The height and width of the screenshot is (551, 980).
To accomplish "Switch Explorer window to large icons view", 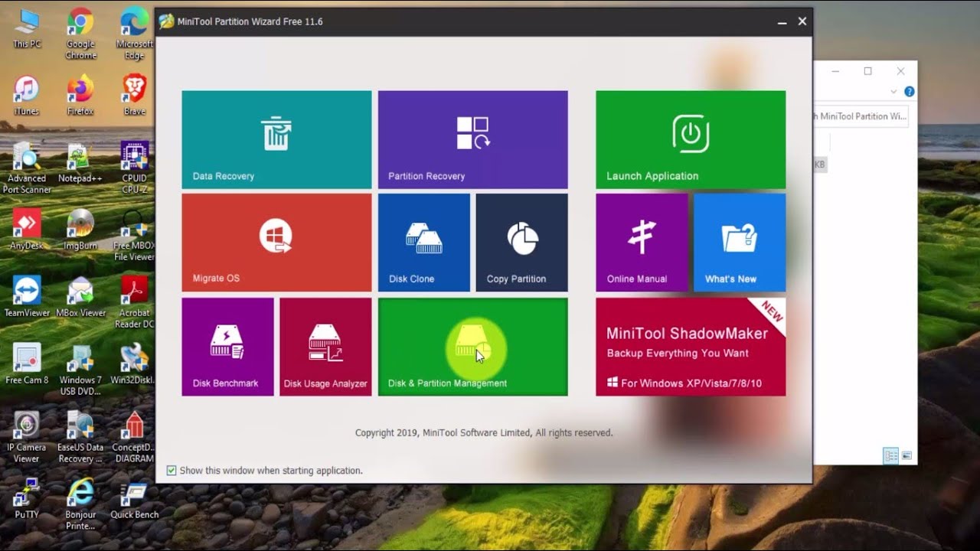I will pos(907,455).
